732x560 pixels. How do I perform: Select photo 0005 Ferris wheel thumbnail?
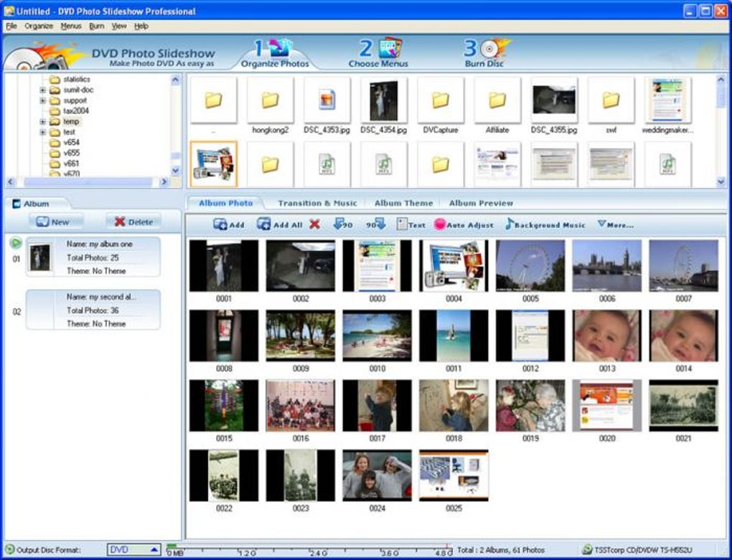[530, 266]
